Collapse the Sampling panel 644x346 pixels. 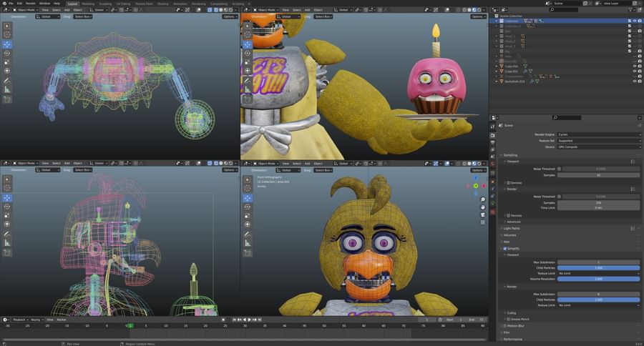click(x=509, y=155)
